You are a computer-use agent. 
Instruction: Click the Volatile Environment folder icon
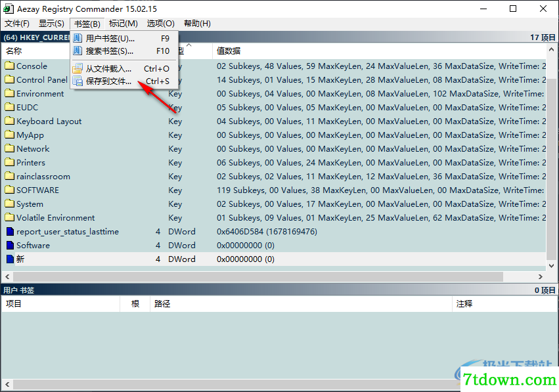10,217
